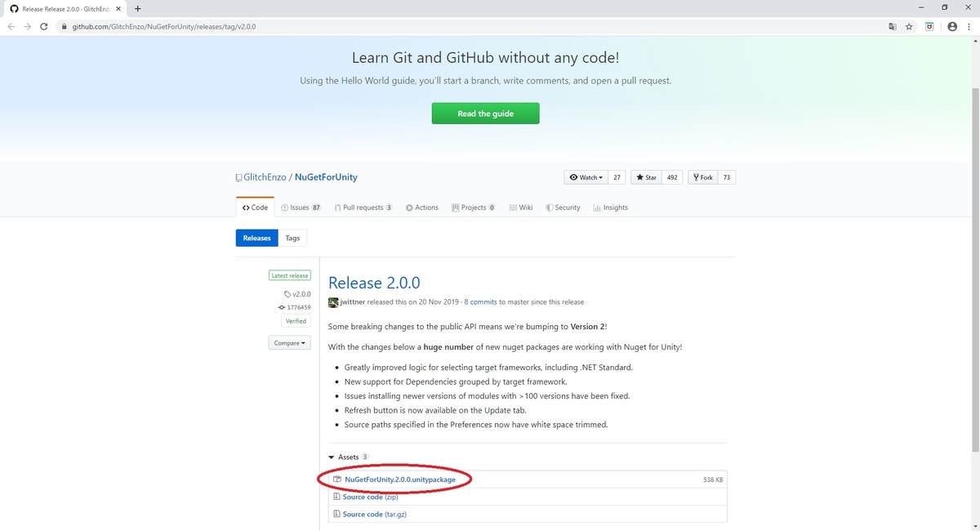Switch to the Tags view

pos(292,238)
